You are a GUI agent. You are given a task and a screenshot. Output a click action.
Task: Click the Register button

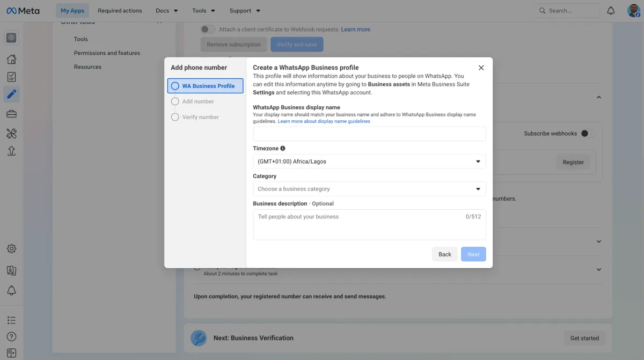coord(573,162)
